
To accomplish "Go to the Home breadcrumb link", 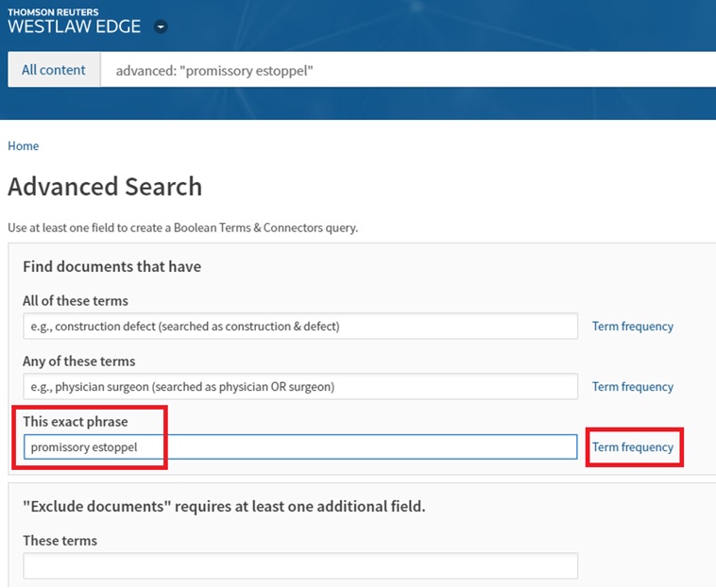I will pos(24,146).
